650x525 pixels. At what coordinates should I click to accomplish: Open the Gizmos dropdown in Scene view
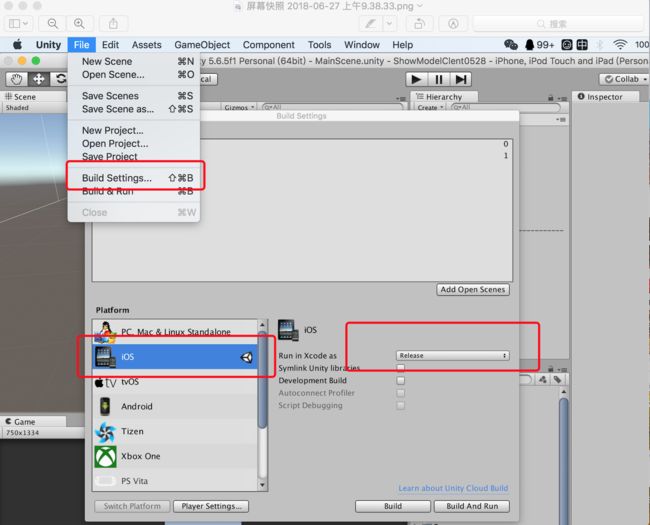click(239, 108)
